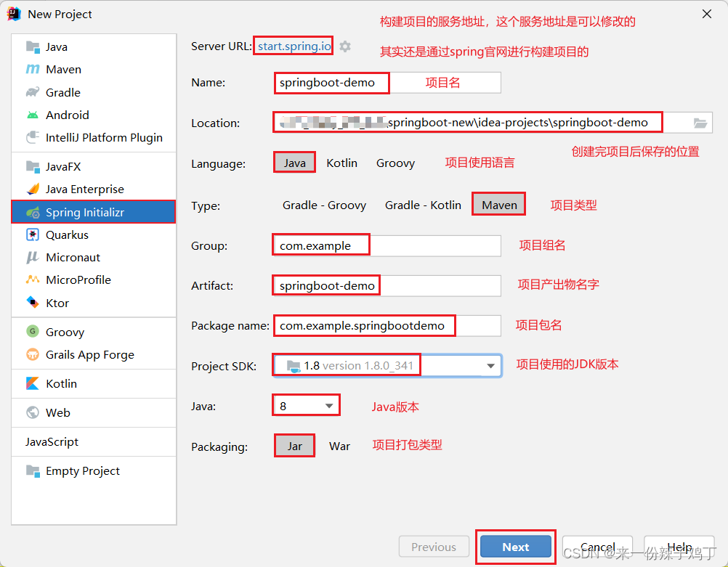
Task: Select Quarkus in the generator list
Action: tap(94, 234)
